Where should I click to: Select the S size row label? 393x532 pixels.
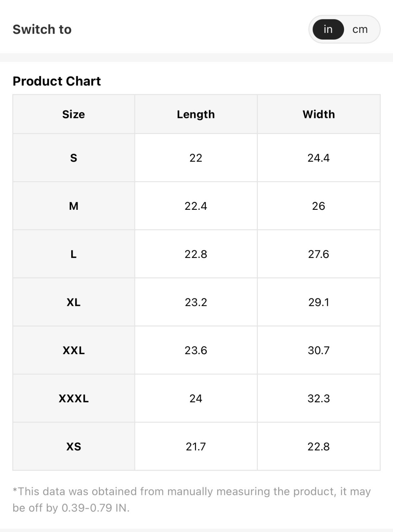[x=74, y=158]
